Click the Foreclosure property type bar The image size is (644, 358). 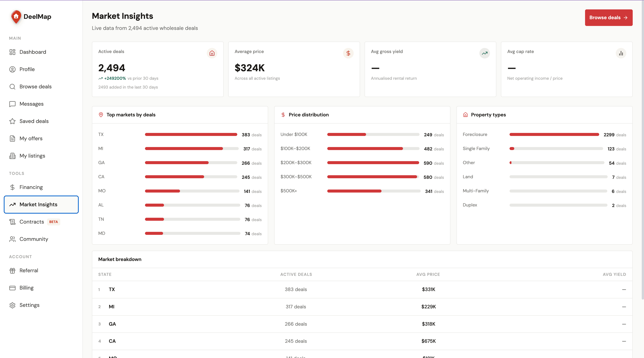(x=554, y=135)
